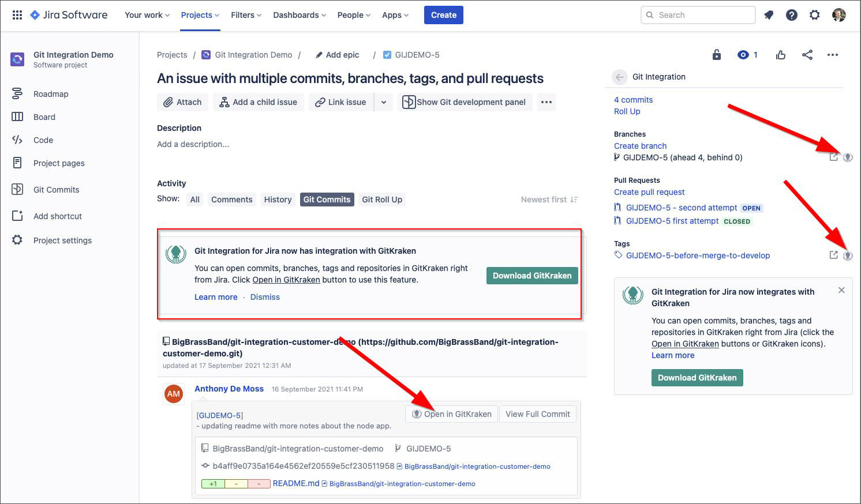This screenshot has width=861, height=504.
Task: Switch to the Git Roll Up tab
Action: (382, 200)
